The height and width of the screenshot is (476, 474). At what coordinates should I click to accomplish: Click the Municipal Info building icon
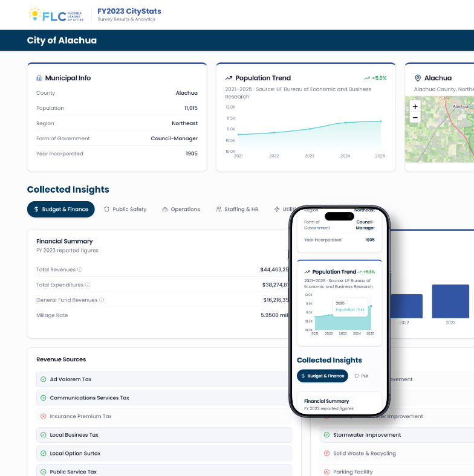pos(39,78)
